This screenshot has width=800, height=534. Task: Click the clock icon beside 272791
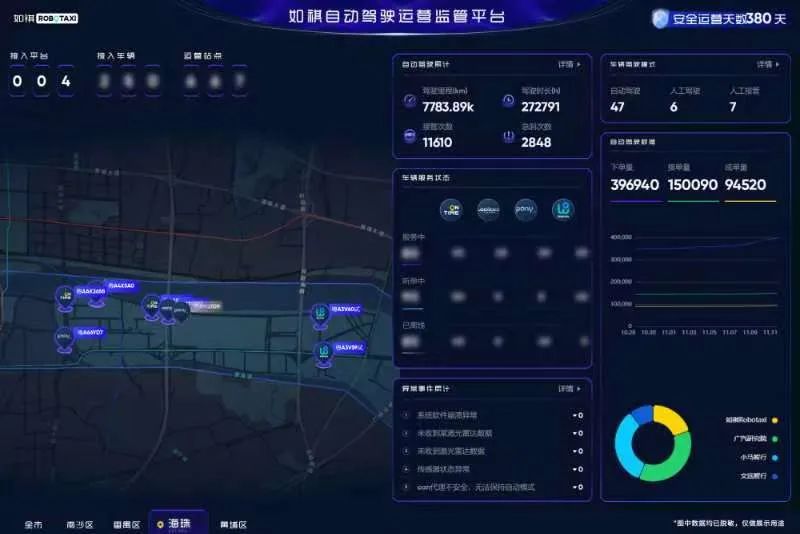point(508,100)
